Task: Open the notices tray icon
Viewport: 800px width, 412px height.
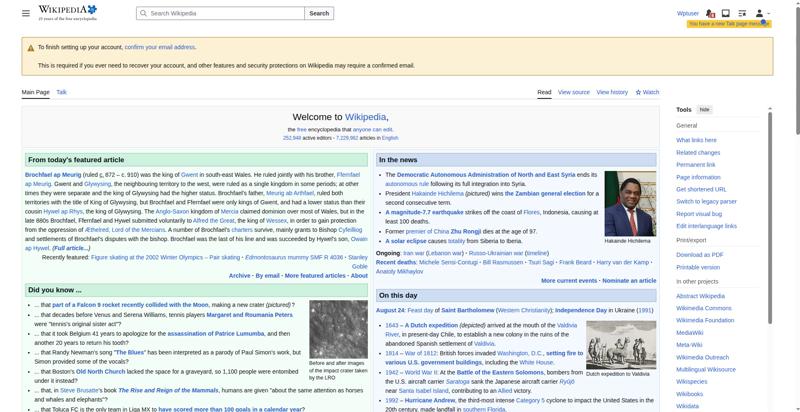Action: point(726,13)
